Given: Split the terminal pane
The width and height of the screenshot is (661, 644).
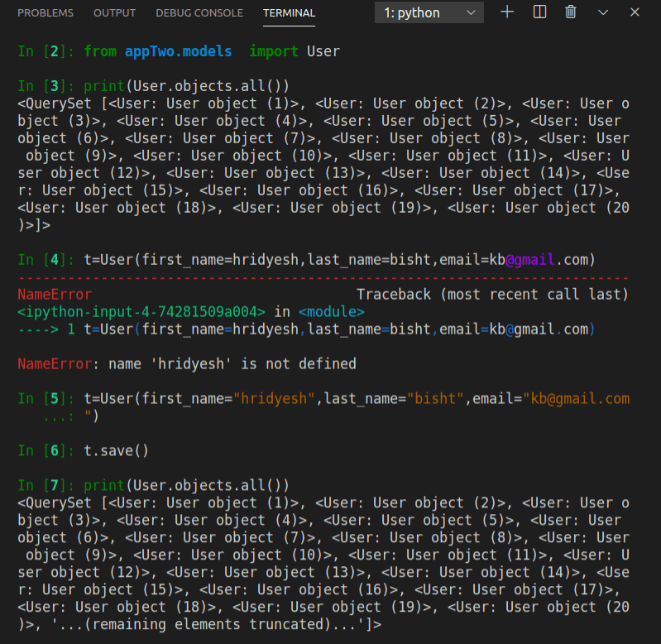Looking at the screenshot, I should (539, 12).
